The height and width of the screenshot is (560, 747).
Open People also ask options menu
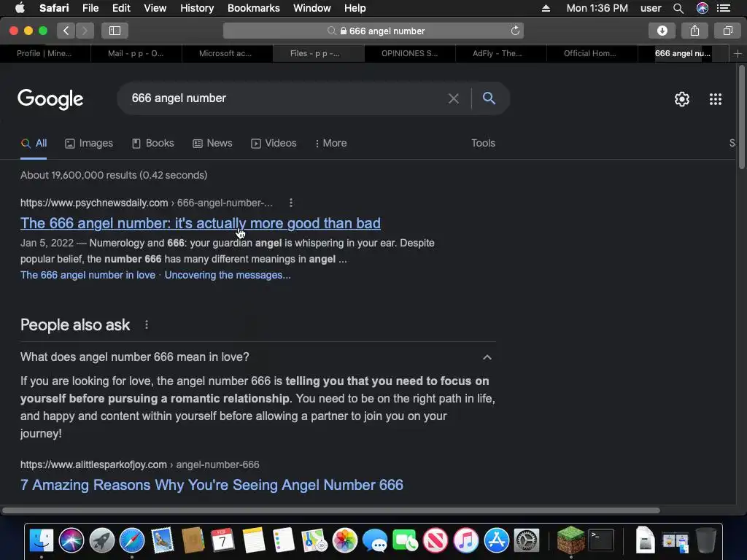(146, 324)
